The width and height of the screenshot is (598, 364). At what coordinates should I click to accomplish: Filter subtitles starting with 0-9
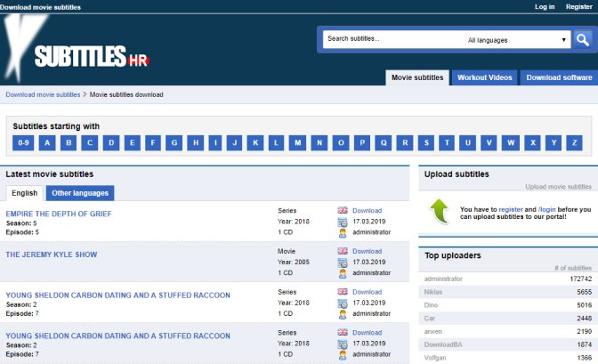coord(23,142)
